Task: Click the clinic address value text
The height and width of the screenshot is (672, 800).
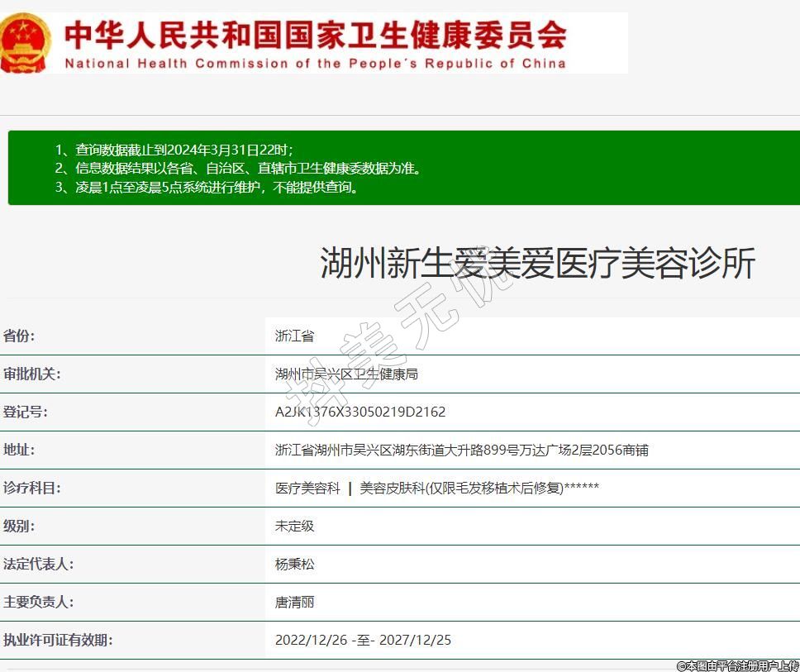Action: click(461, 450)
